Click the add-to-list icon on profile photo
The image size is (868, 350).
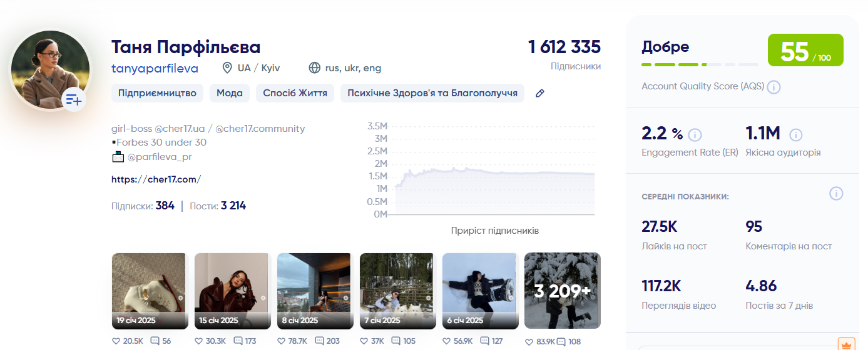pyautogui.click(x=74, y=99)
